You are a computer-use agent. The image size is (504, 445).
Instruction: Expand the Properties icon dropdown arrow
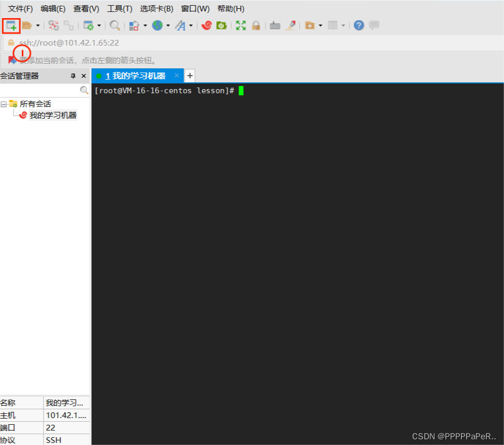pos(99,25)
